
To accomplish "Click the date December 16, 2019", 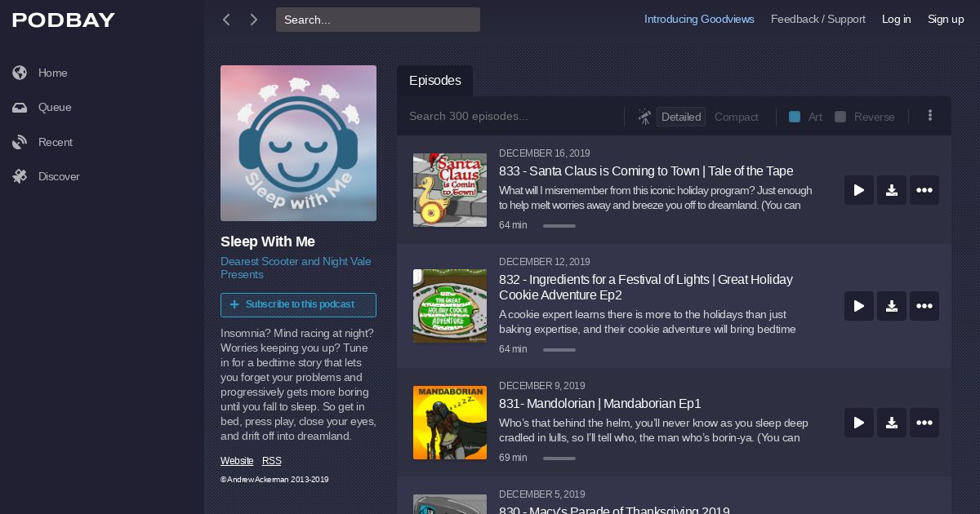I will (x=545, y=153).
